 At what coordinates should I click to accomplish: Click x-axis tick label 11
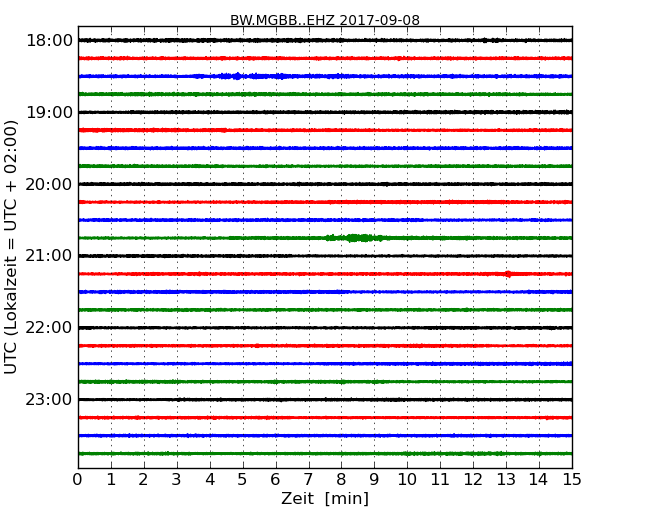pos(440,479)
